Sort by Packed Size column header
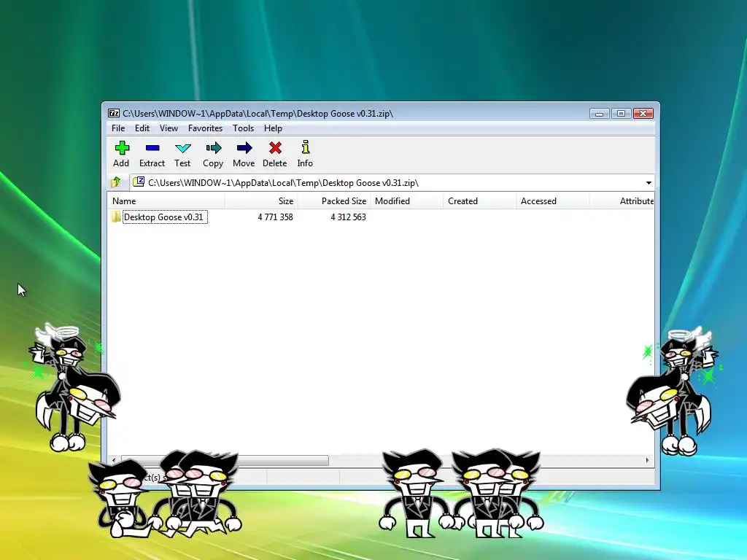The height and width of the screenshot is (560, 747). tap(334, 201)
